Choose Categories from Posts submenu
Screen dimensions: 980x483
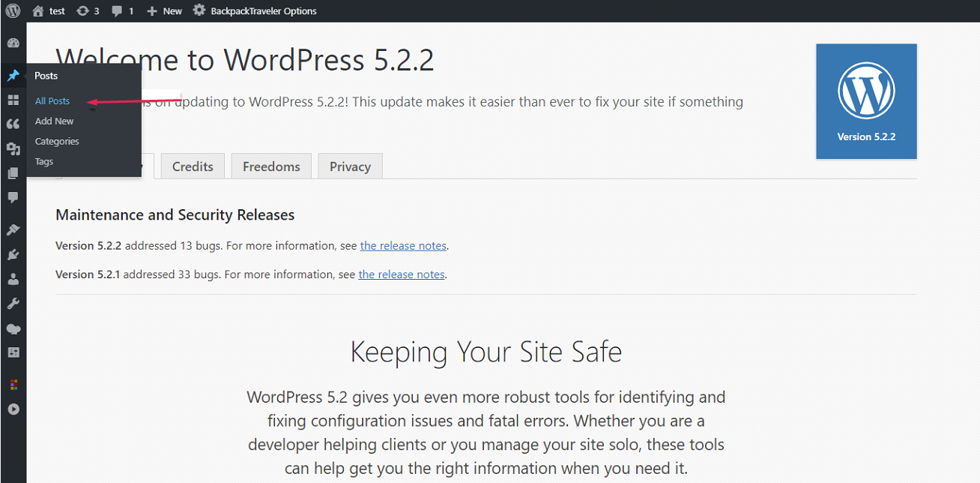[57, 141]
